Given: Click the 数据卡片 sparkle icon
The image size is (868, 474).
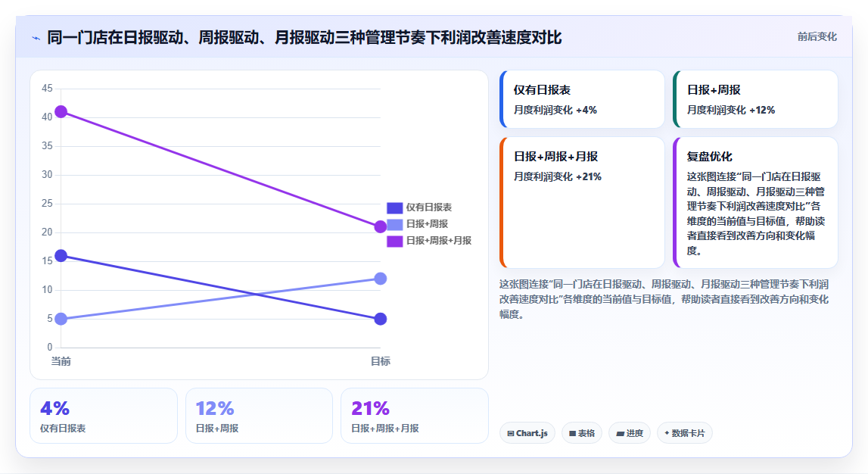Looking at the screenshot, I should [x=667, y=433].
